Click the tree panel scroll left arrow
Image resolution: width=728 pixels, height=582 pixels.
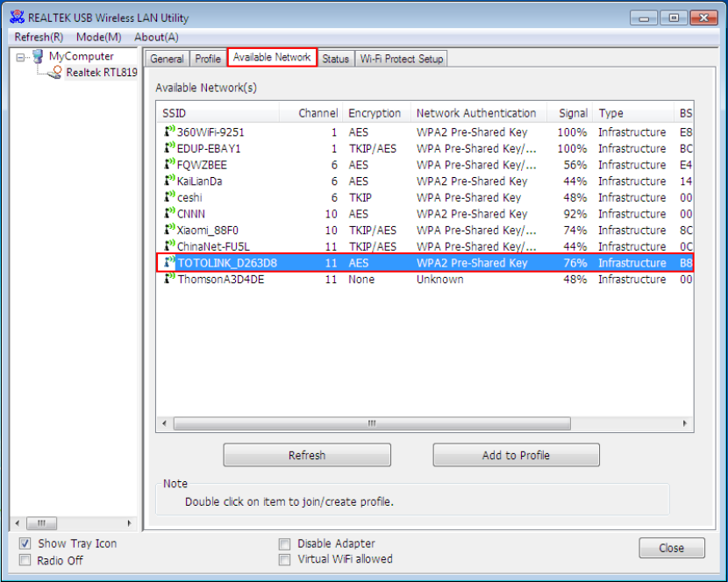click(x=18, y=523)
